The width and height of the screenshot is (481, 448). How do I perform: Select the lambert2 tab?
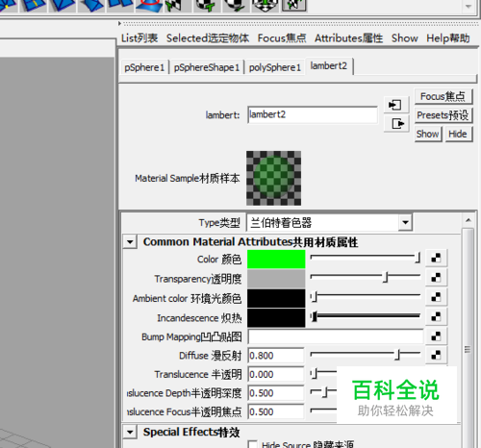[x=329, y=66]
